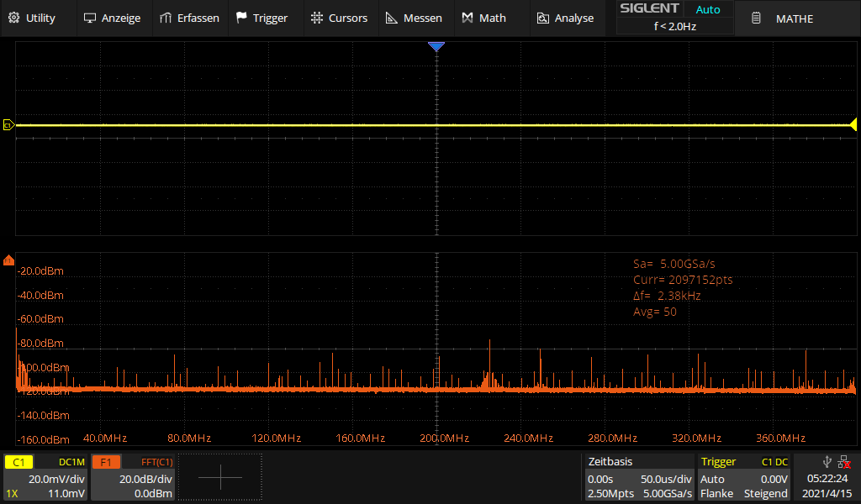Image resolution: width=861 pixels, height=504 pixels.
Task: Open the Anzeige display menu
Action: (x=112, y=18)
